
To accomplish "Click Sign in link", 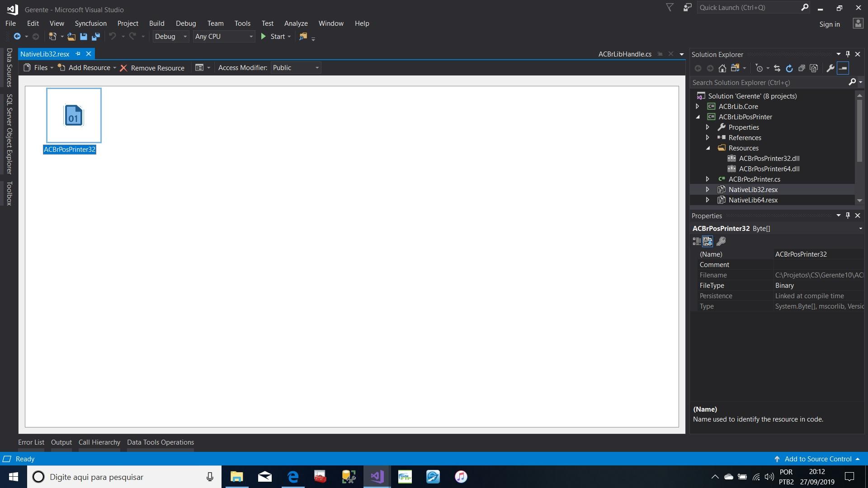I will click(830, 24).
